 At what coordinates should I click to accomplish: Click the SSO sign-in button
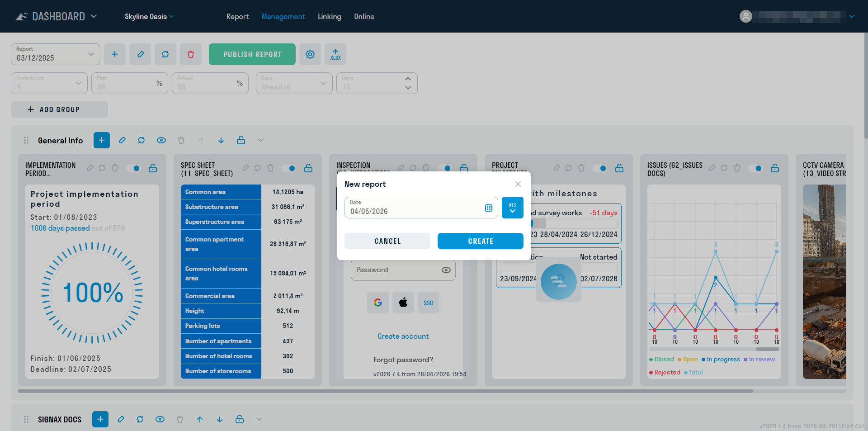[x=429, y=303]
